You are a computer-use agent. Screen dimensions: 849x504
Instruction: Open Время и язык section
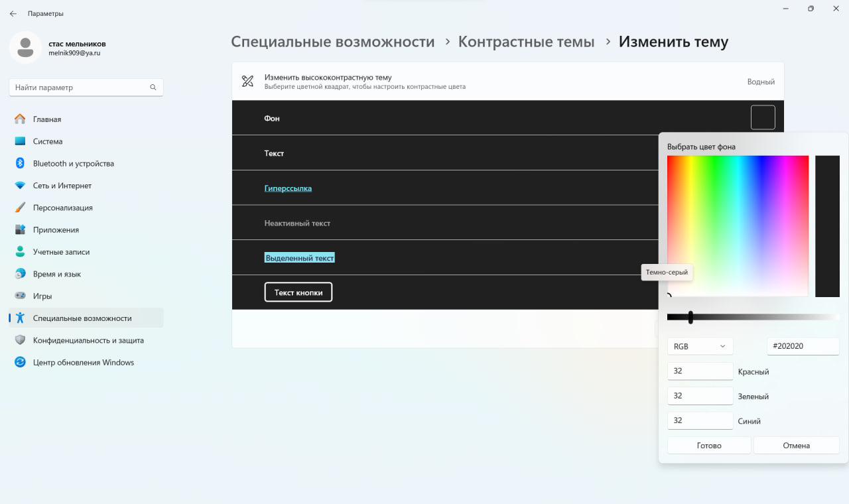86,274
